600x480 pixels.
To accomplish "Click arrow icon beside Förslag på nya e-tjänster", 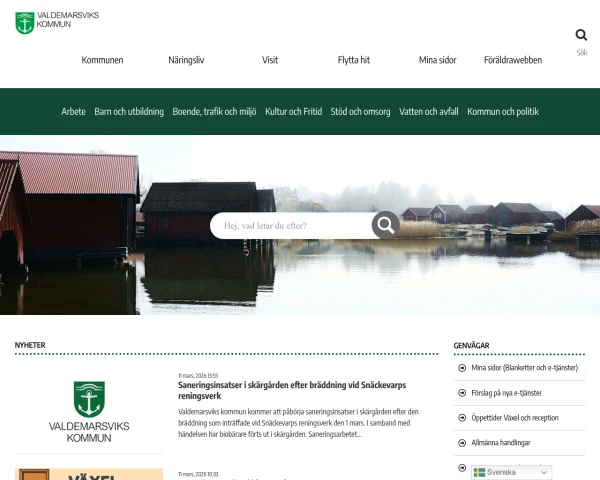I will click(x=462, y=393).
